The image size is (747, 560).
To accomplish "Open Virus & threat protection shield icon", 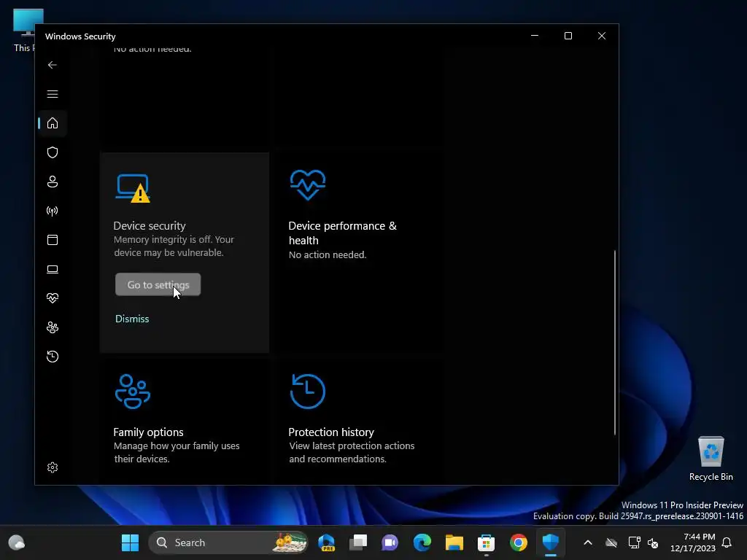I will coord(53,152).
